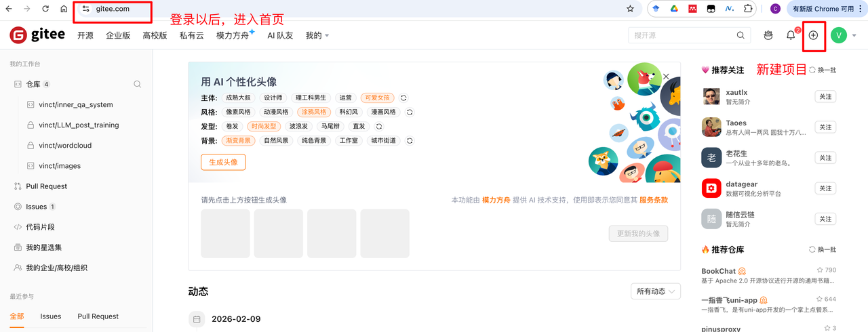Click the crown-shaped cup icon next to search box
Image resolution: width=868 pixels, height=332 pixels.
click(x=768, y=35)
